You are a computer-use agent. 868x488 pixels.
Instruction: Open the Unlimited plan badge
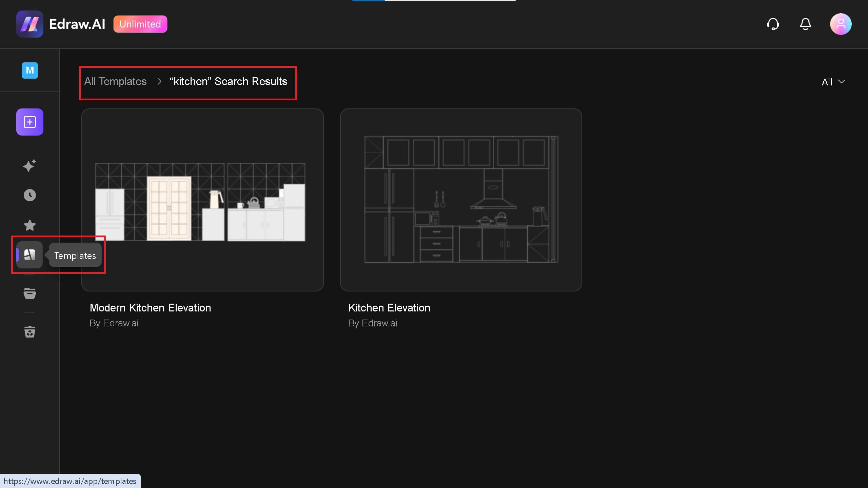point(140,24)
